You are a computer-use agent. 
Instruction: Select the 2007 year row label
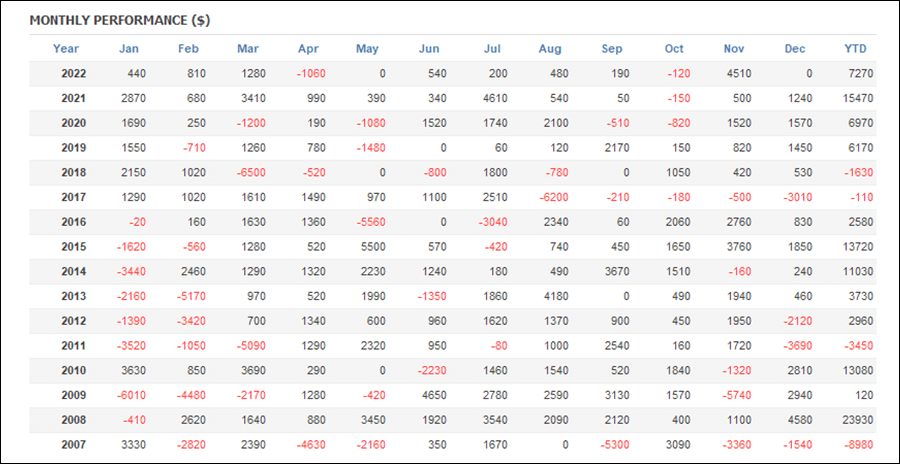point(73,445)
